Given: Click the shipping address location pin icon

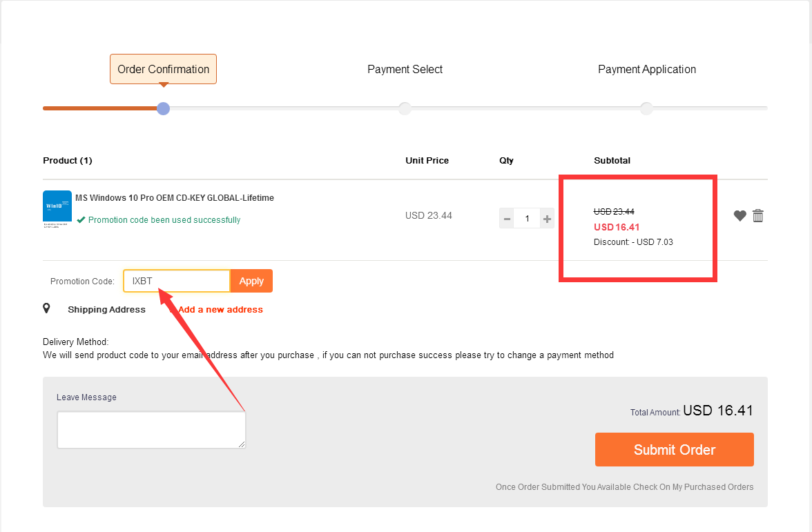Looking at the screenshot, I should coord(46,308).
